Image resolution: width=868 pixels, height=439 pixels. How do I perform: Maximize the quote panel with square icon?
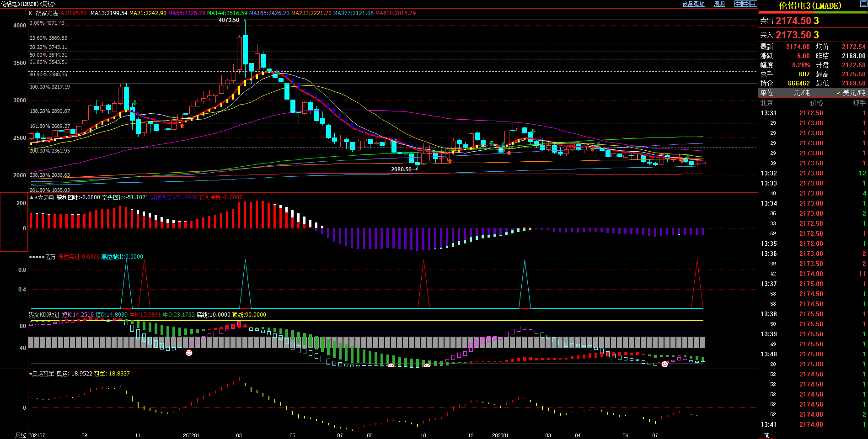point(863,4)
